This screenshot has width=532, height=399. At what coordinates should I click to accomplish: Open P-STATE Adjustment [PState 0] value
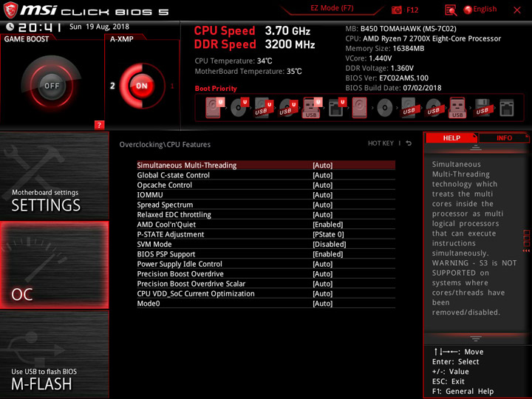[x=328, y=234]
